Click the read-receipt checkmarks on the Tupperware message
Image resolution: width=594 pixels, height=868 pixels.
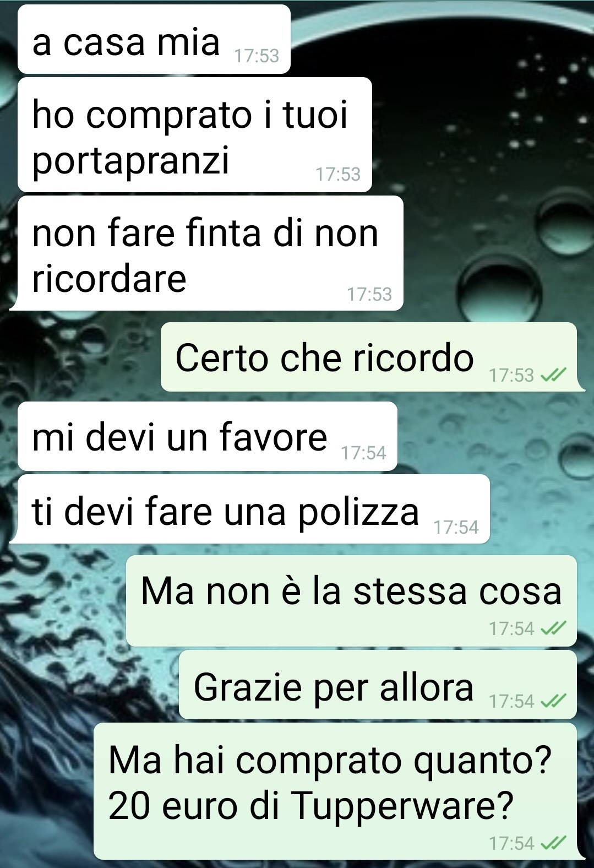(553, 843)
